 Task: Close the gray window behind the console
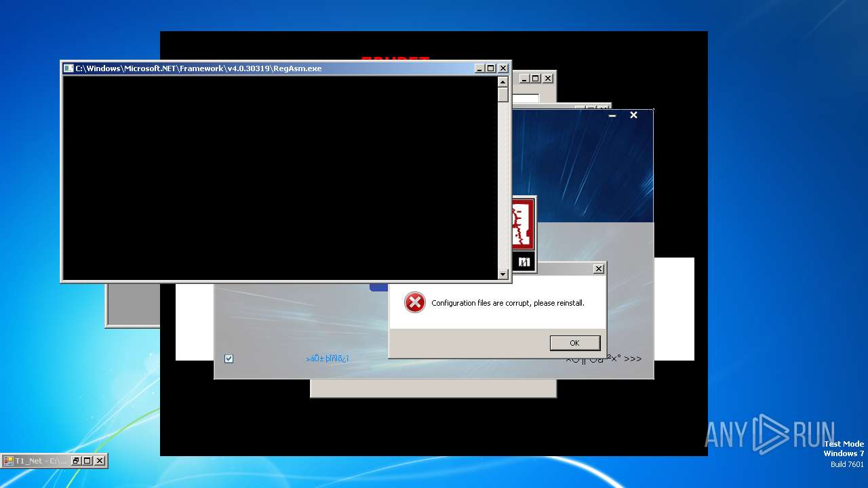coord(547,79)
